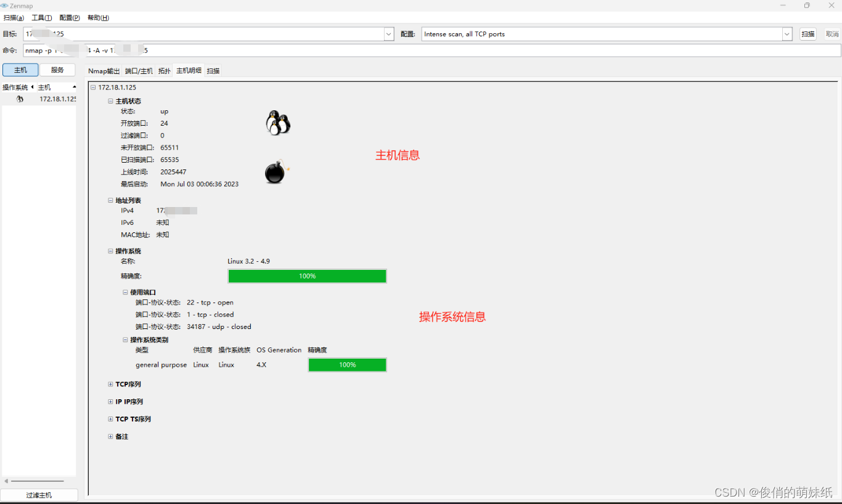Open the 工具(T) menu

click(x=42, y=18)
